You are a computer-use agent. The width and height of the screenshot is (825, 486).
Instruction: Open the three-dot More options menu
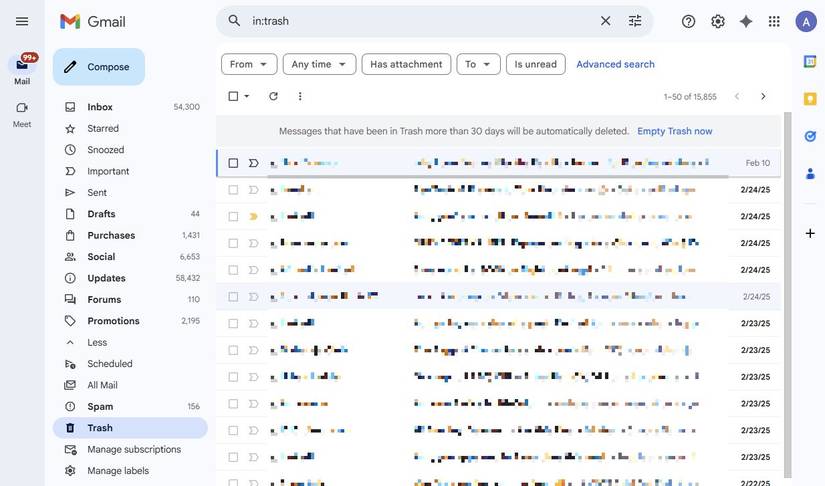300,96
